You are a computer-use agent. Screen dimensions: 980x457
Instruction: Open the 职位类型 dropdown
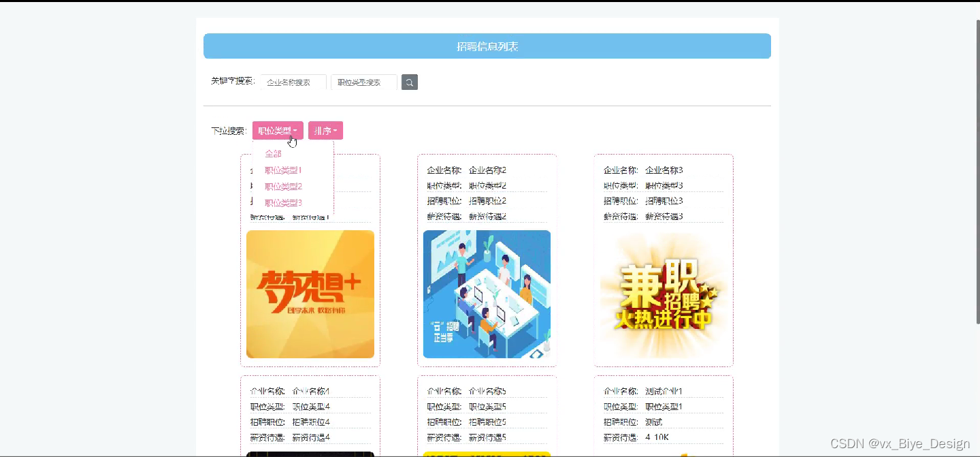point(278,131)
